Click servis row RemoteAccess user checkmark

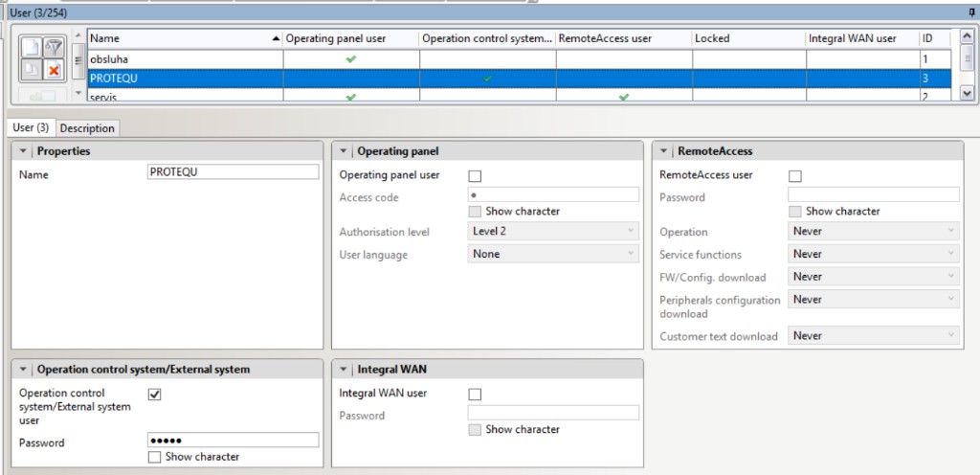(624, 97)
